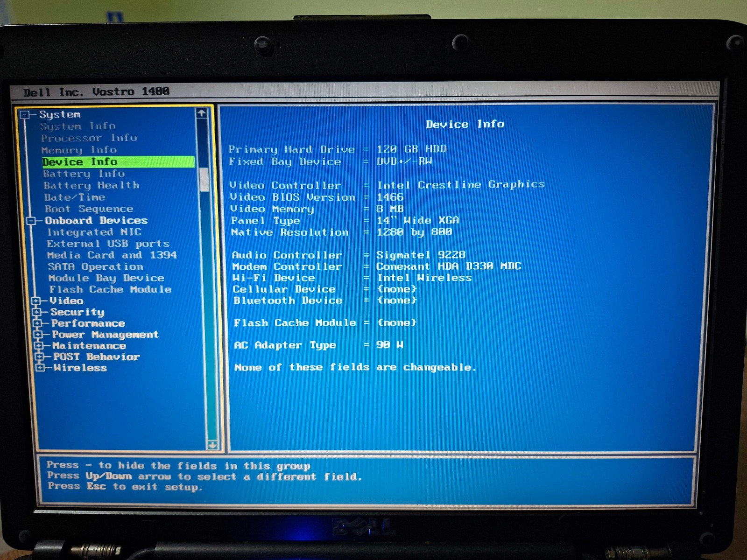Open Memory Info page
The image size is (747, 560).
[79, 150]
